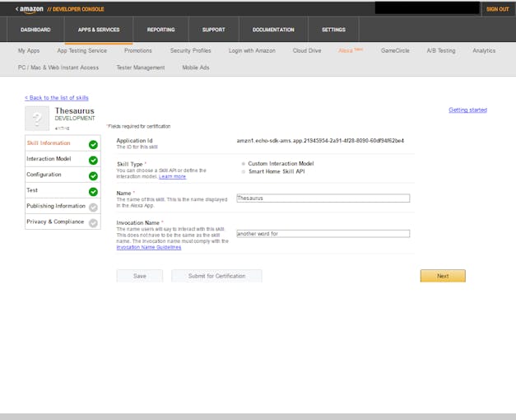This screenshot has height=420, width=516.
Task: Click the Invocation Name input field
Action: click(323, 234)
